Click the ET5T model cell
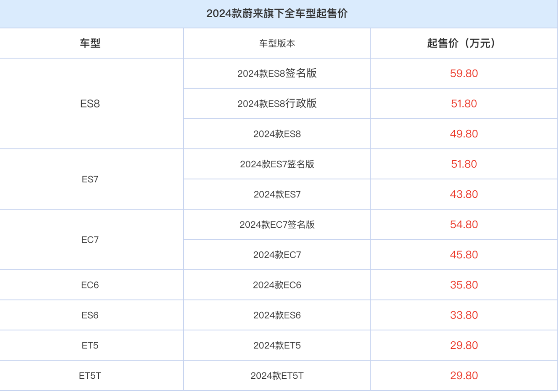Screen dimensions: 558x392 (91, 375)
